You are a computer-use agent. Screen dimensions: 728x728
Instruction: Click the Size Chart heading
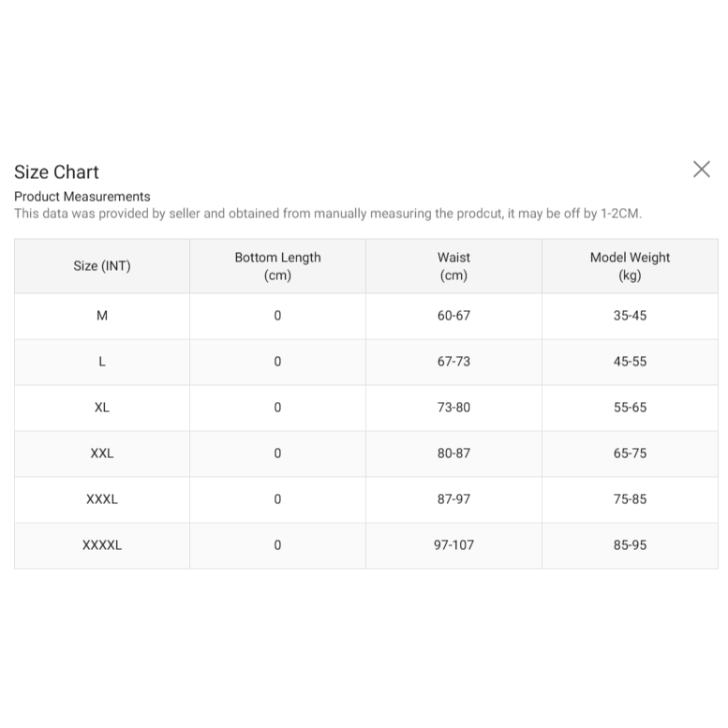pyautogui.click(x=56, y=172)
